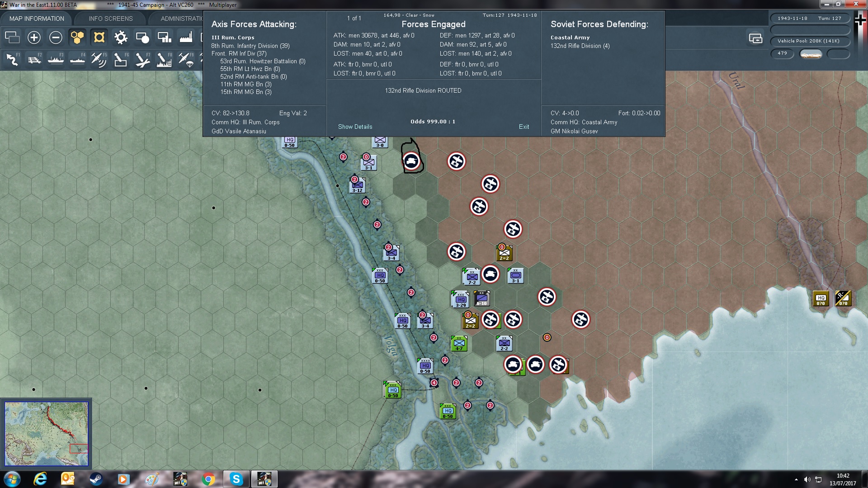Click '132nd Rifle Division ROUTED' result line
This screenshot has width=868, height=488.
(x=423, y=90)
